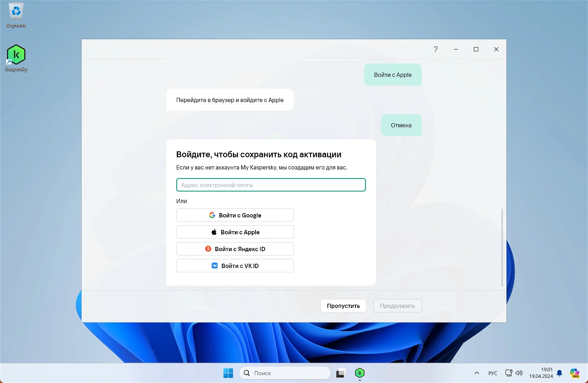Open the help question mark icon

pos(436,49)
